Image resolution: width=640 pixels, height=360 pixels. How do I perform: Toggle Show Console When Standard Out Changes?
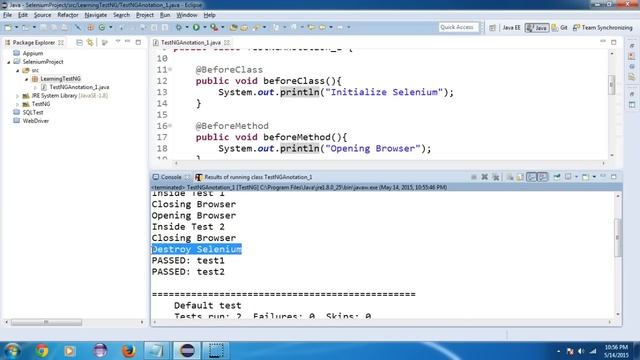[532, 177]
